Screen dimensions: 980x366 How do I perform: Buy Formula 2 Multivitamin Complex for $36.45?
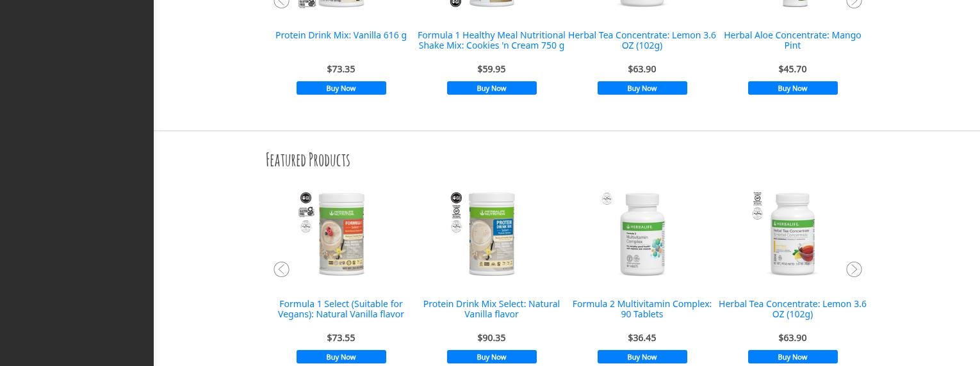tap(642, 357)
